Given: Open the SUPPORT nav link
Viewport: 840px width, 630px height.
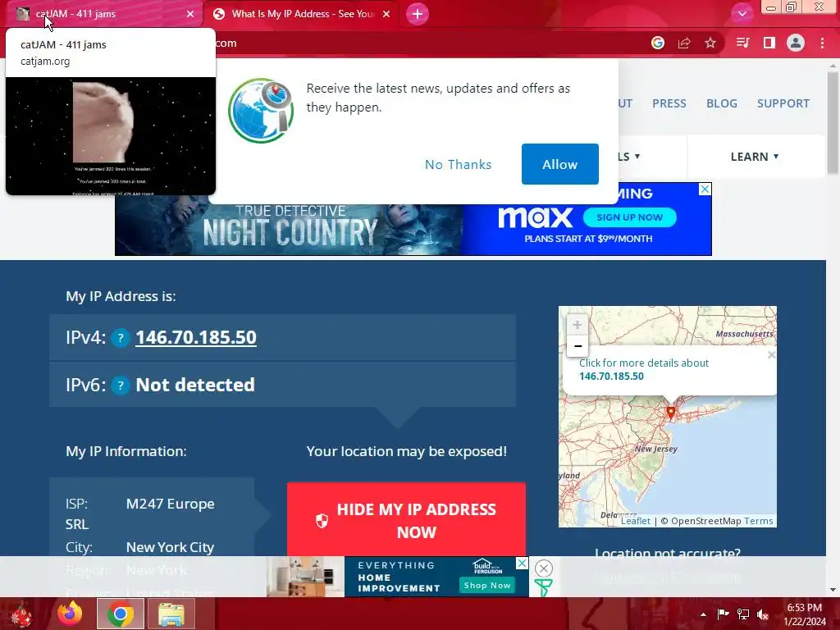Looking at the screenshot, I should click(783, 103).
